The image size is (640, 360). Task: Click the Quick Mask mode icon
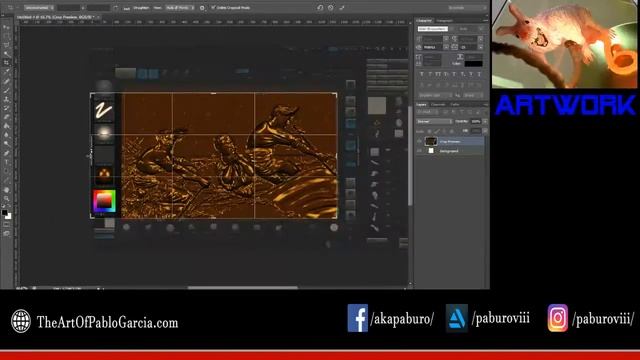pyautogui.click(x=6, y=224)
